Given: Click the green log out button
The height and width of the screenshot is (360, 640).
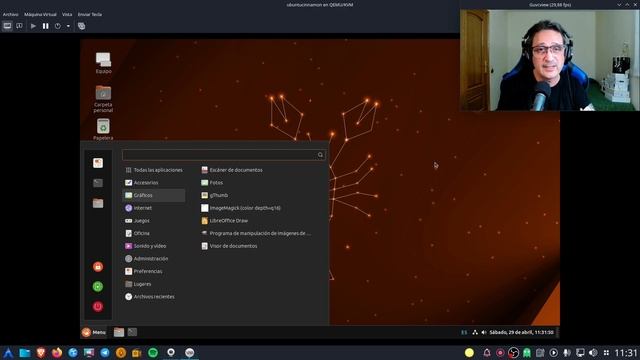Looking at the screenshot, I should pyautogui.click(x=98, y=287).
